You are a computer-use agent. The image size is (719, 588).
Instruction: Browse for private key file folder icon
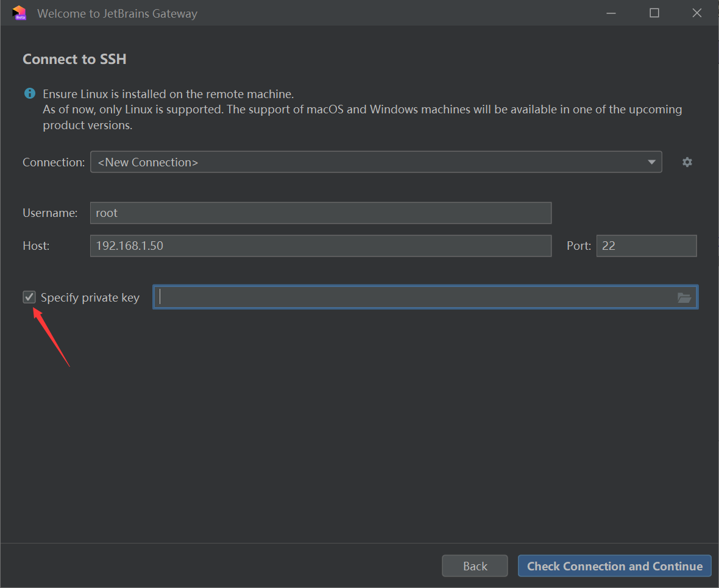click(684, 298)
